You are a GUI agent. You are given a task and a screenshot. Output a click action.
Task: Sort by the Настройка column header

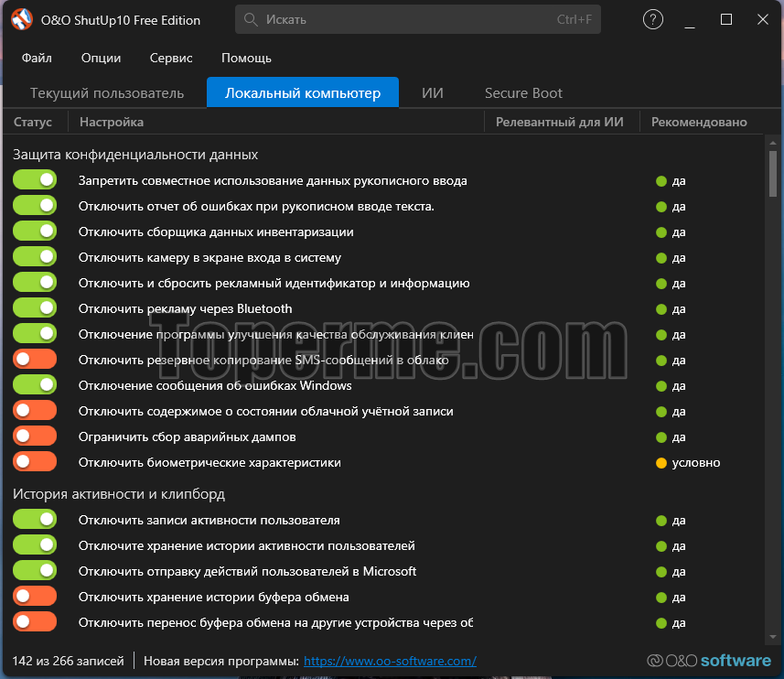click(112, 122)
